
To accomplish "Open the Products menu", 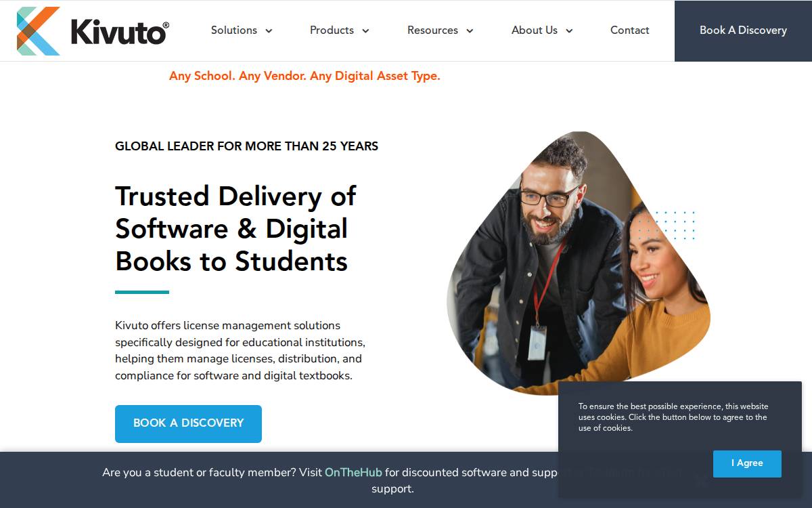I will [332, 30].
